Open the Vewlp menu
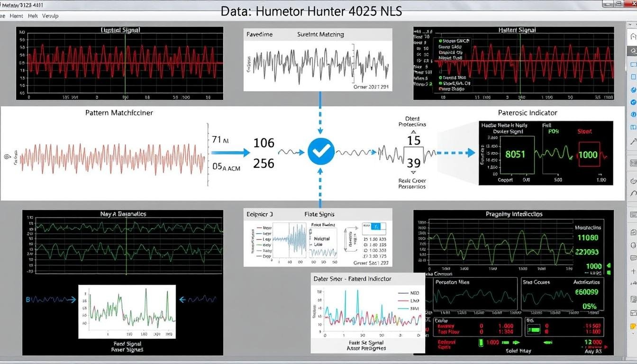 point(50,16)
